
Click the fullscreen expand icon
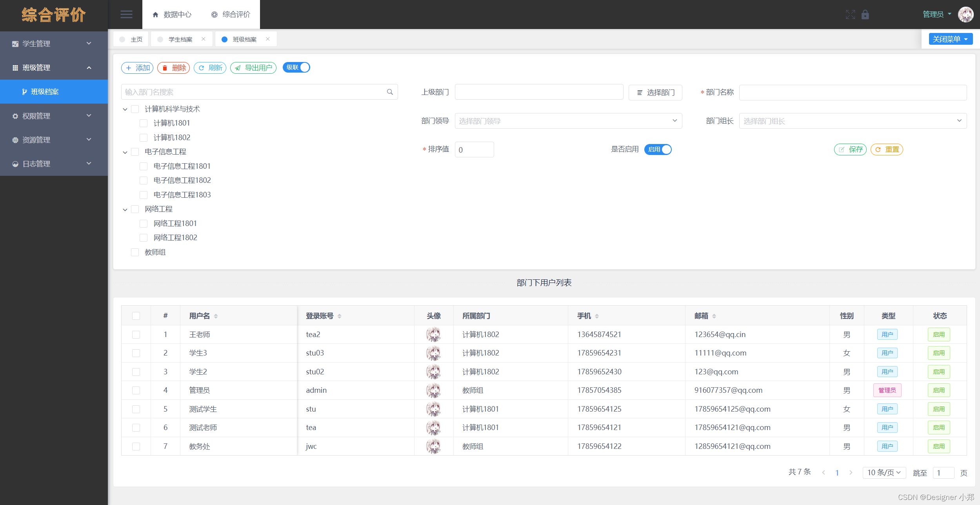pyautogui.click(x=850, y=15)
